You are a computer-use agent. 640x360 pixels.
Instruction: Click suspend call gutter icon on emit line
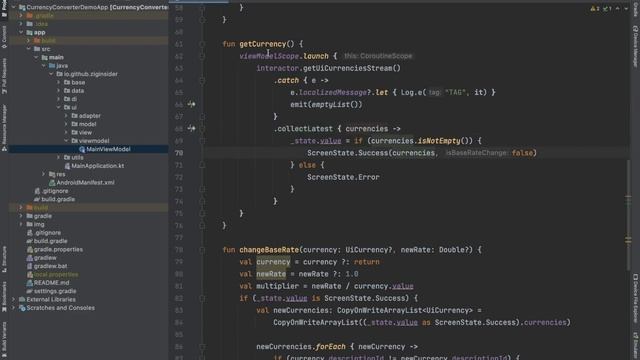(x=191, y=104)
